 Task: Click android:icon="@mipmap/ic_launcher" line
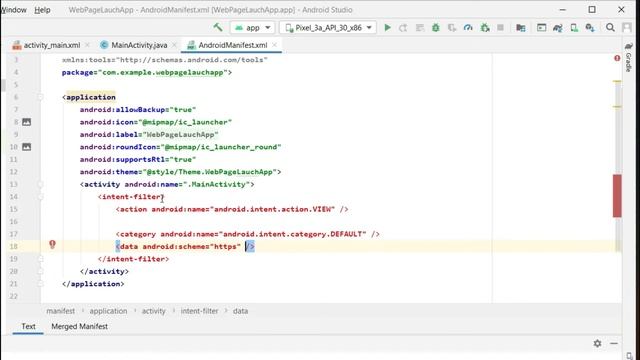pyautogui.click(x=156, y=122)
